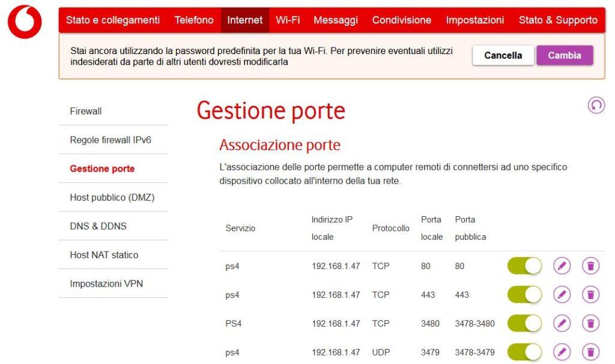The image size is (615, 364).
Task: Click the refresh icon beside Gestione porte
Action: click(x=596, y=104)
